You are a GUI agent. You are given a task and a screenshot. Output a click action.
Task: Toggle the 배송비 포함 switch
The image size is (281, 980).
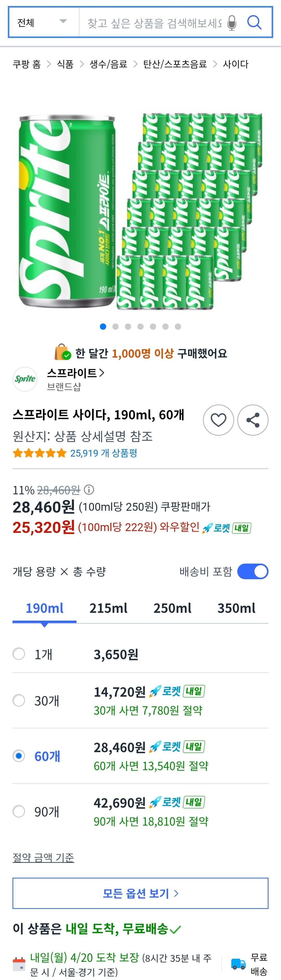(252, 571)
